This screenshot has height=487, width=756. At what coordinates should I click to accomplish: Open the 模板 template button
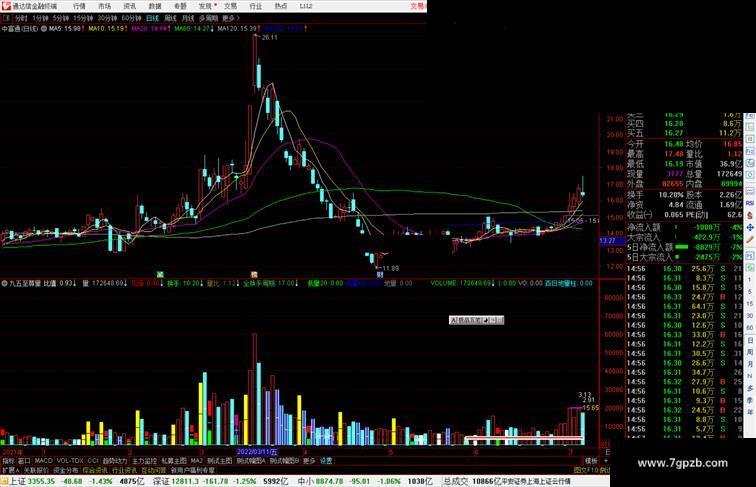pyautogui.click(x=591, y=461)
